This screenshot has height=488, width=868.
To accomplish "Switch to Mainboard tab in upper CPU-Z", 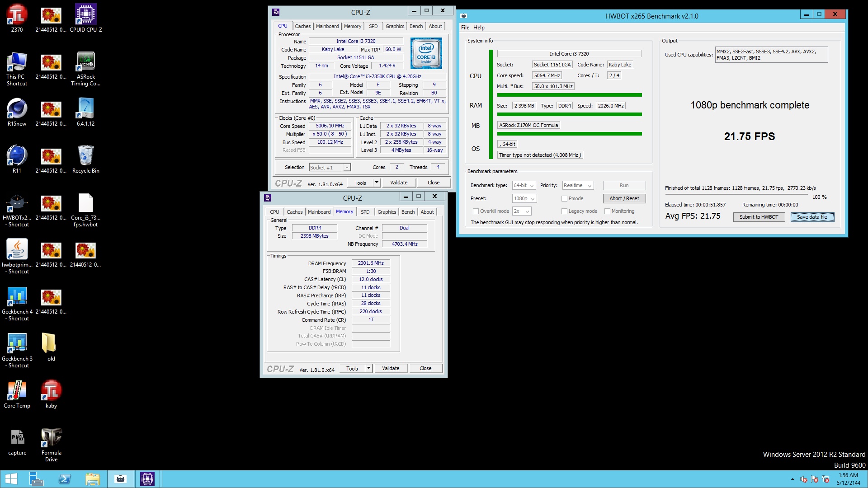I will (327, 26).
